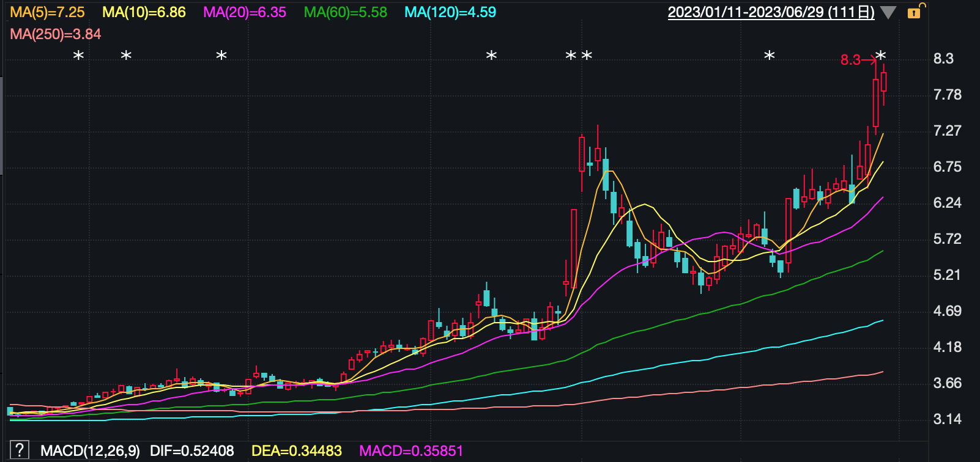Click the asterisk marker beside the 8.3 high
Viewport: 980px width, 462px height.
click(x=880, y=56)
